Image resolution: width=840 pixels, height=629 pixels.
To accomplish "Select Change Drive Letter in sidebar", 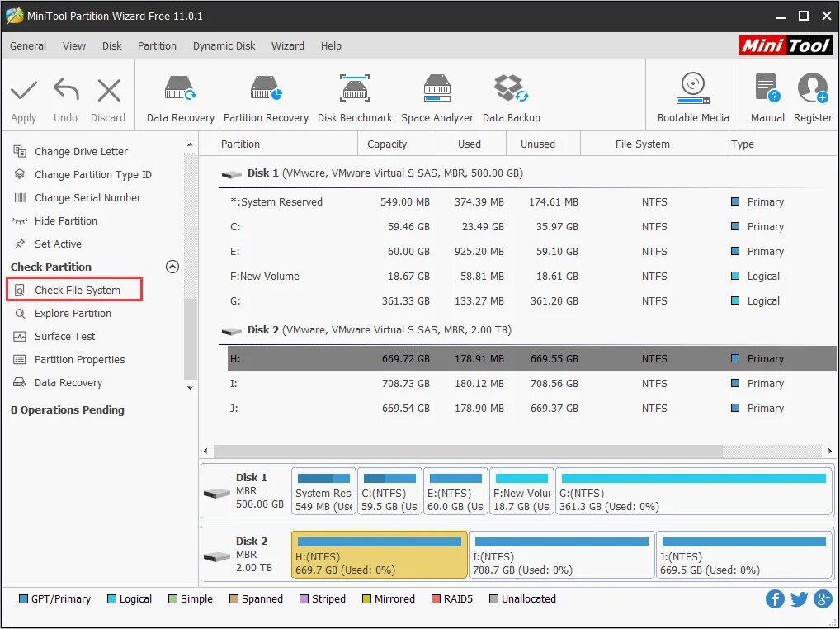I will (x=81, y=152).
